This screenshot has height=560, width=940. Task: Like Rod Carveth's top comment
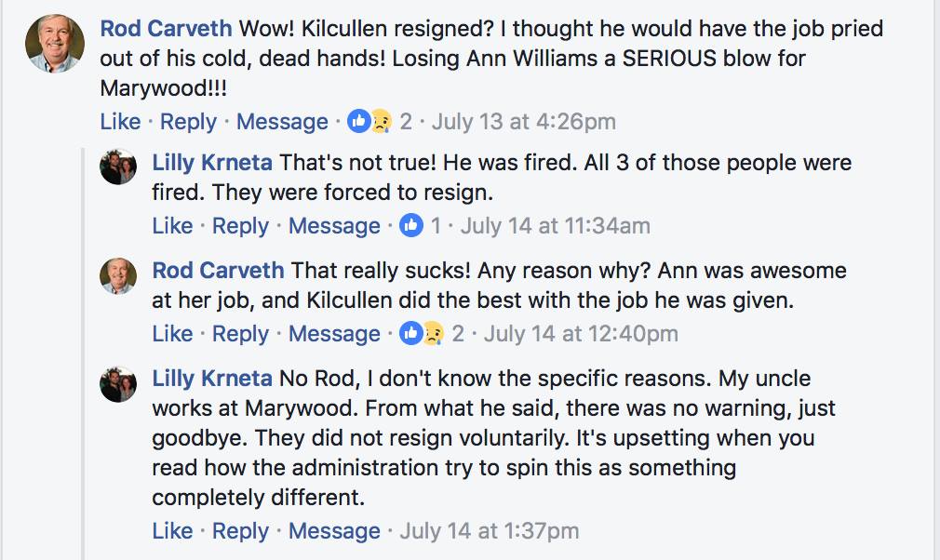coord(120,122)
